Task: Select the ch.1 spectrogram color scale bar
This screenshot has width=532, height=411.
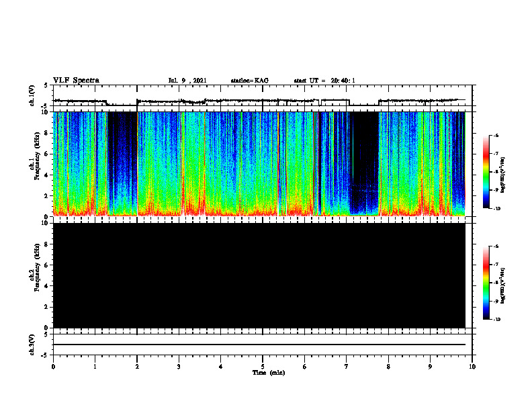Action: click(486, 172)
